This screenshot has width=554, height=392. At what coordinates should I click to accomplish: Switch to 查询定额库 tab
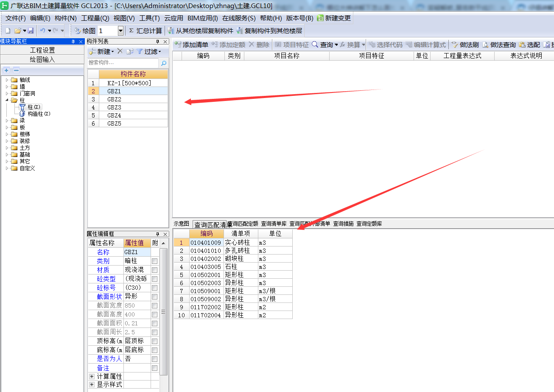coord(369,224)
